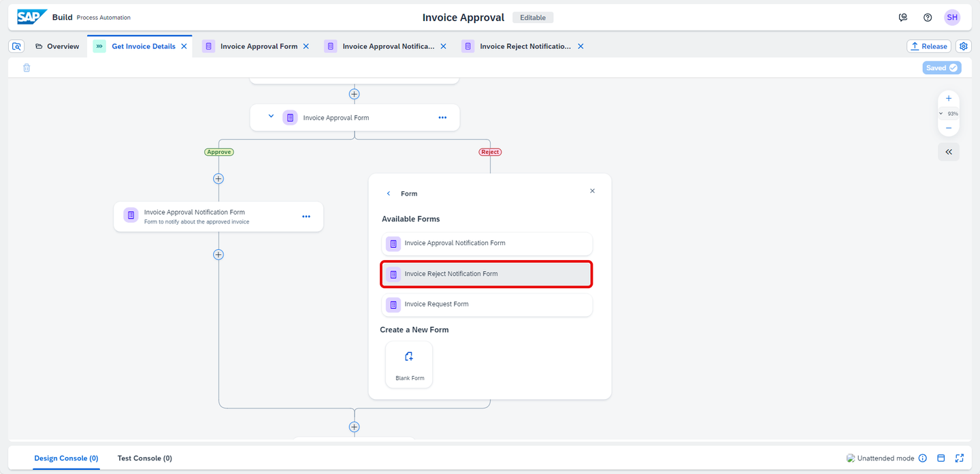The image size is (980, 474).
Task: Click the Release button
Action: 929,46
